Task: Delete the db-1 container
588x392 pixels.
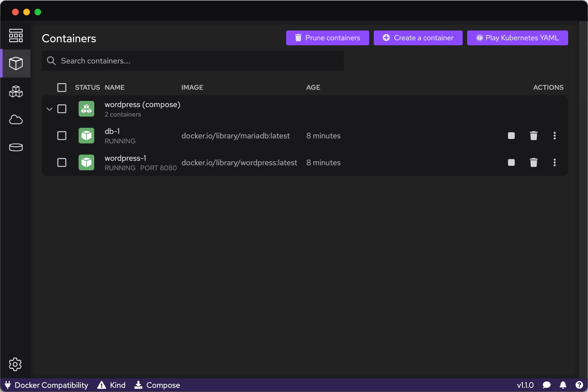Action: pos(533,136)
